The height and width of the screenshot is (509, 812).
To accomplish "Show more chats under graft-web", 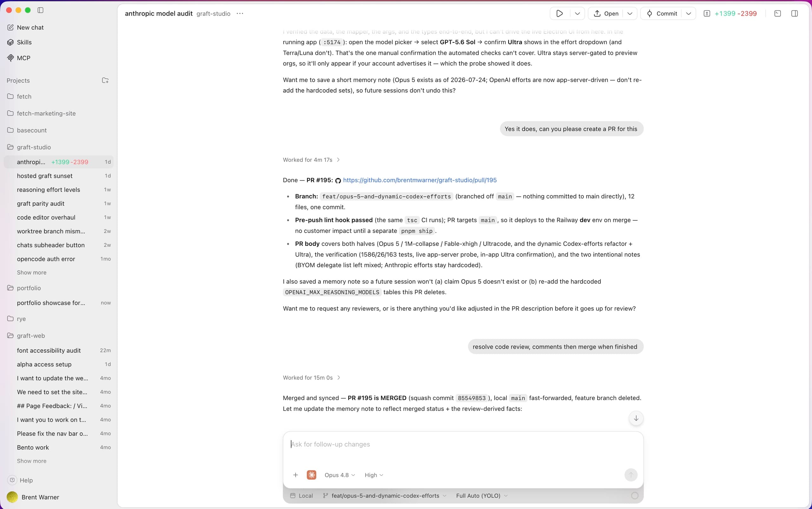I will point(32,461).
